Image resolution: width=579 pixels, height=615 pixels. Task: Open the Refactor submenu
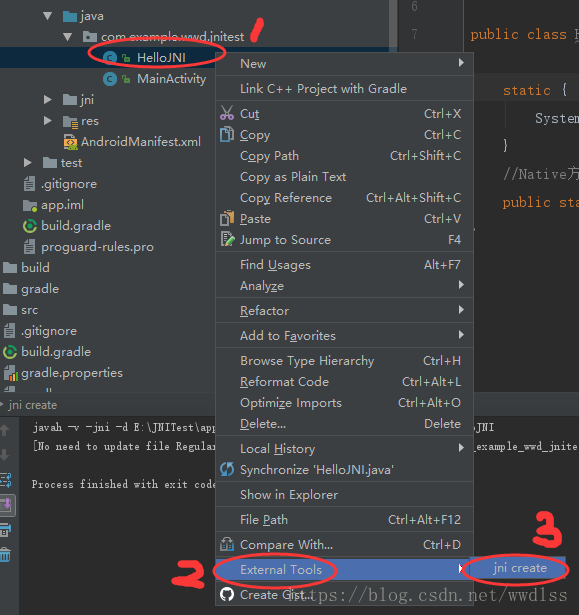344,310
